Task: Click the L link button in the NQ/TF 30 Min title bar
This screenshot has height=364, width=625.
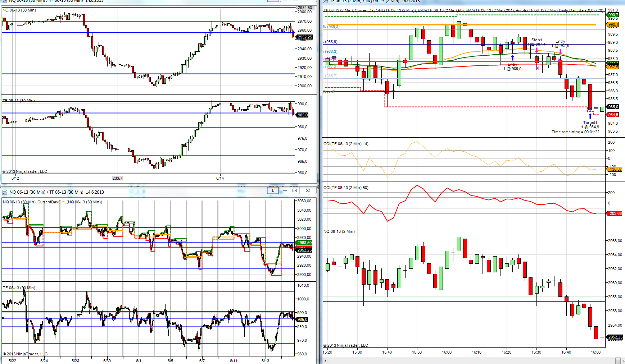Action: coord(273,190)
